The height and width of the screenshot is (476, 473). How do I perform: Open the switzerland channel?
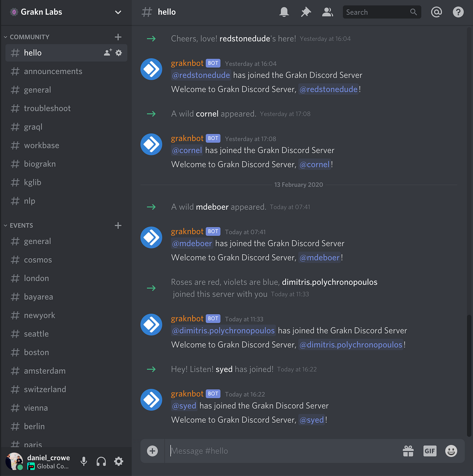[66, 389]
